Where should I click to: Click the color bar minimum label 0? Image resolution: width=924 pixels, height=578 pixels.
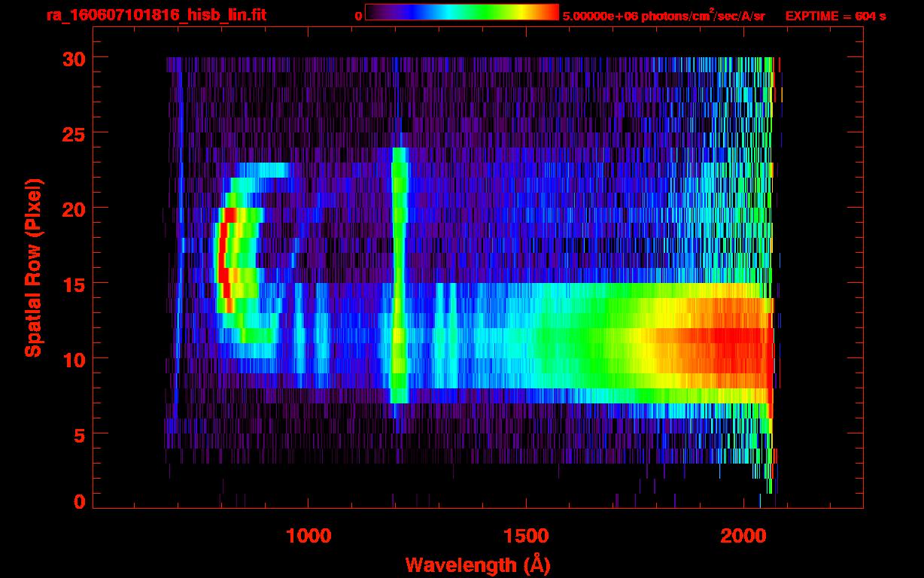[x=359, y=16]
